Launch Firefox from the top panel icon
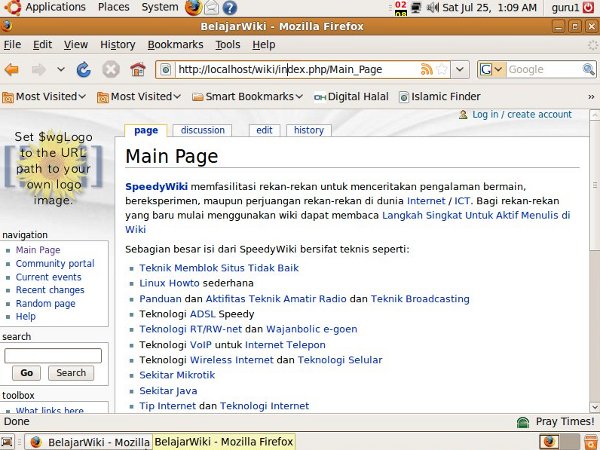The height and width of the screenshot is (450, 600). [193, 7]
